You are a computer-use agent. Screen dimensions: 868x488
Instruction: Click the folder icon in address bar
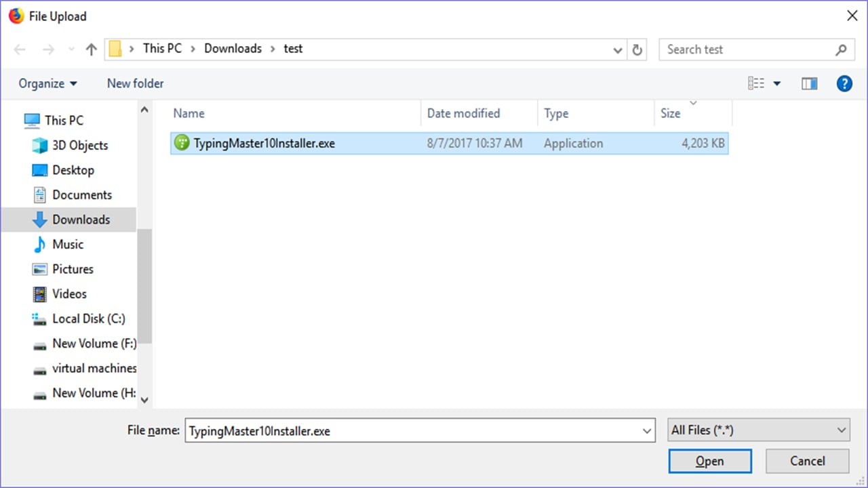(115, 49)
